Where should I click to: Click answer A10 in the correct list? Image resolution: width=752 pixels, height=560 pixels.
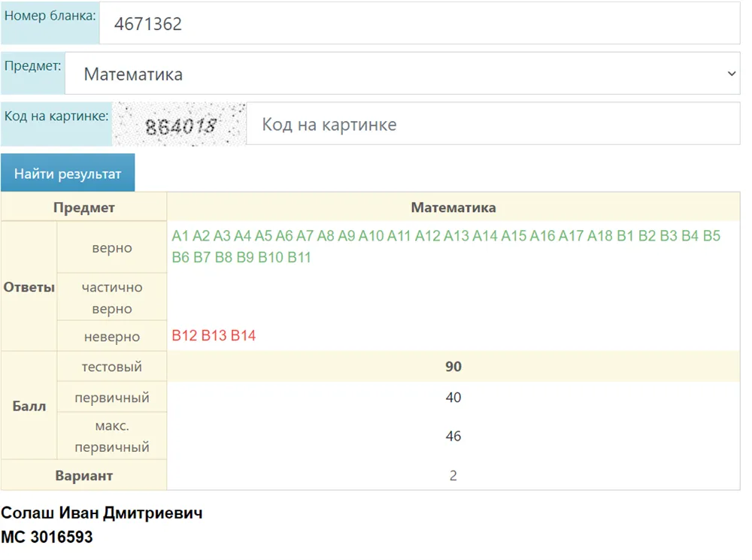[371, 236]
